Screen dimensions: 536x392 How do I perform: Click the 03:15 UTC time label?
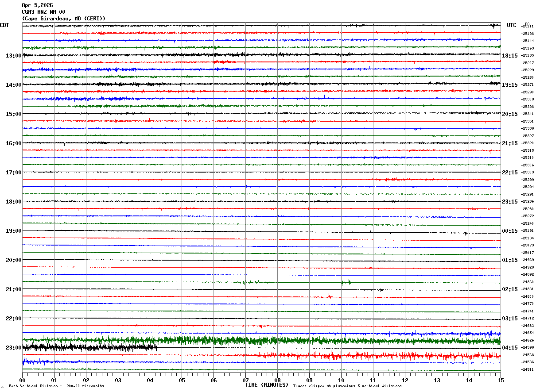click(510, 319)
